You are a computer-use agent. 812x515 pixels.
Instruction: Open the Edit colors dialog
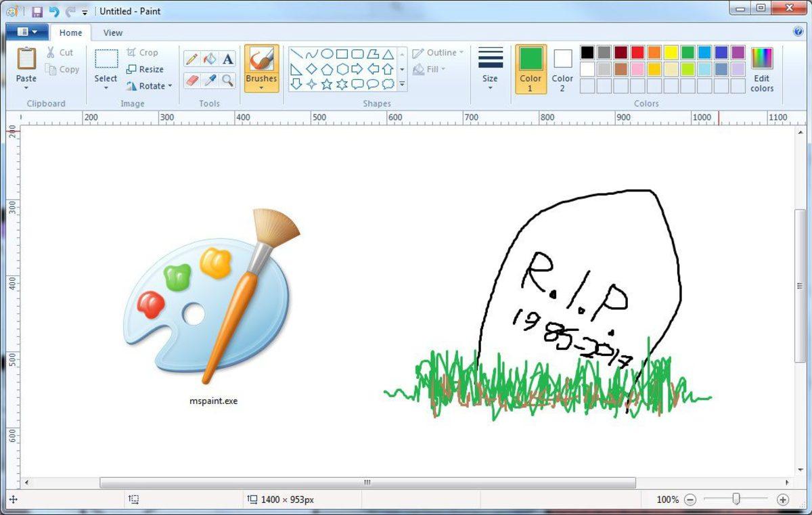point(762,66)
